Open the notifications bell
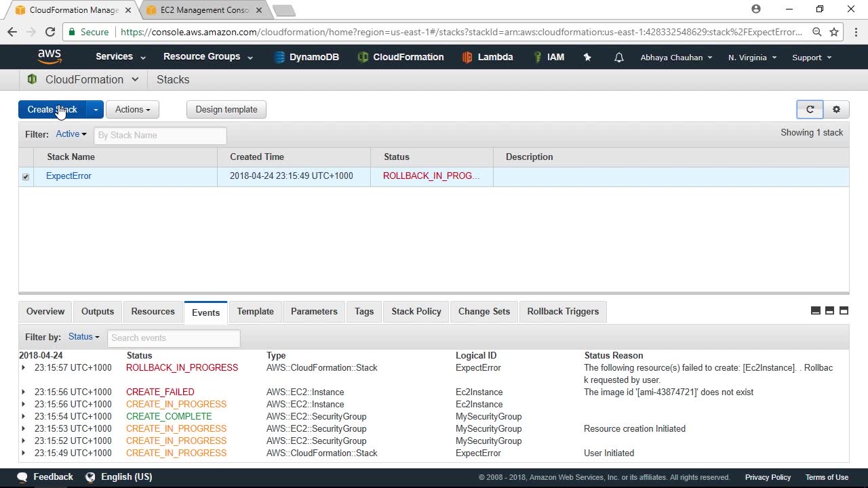Viewport: 868px width, 488px height. (618, 58)
